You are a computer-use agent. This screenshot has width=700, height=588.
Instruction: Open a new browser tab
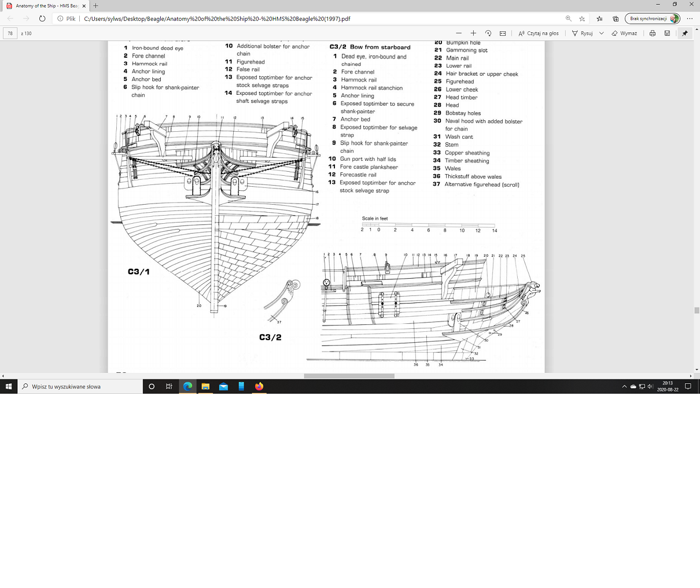(96, 6)
